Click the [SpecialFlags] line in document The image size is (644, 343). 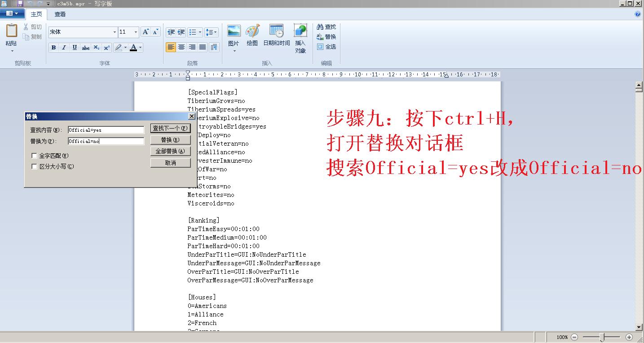click(212, 93)
